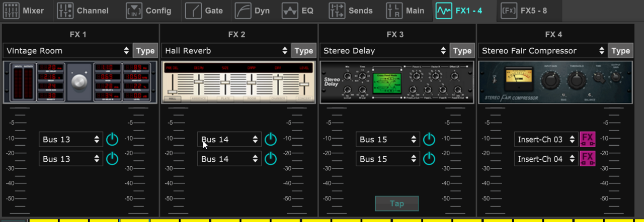Click the Fair Compressor Threshold knob
The width and height of the screenshot is (644, 222).
tap(577, 80)
